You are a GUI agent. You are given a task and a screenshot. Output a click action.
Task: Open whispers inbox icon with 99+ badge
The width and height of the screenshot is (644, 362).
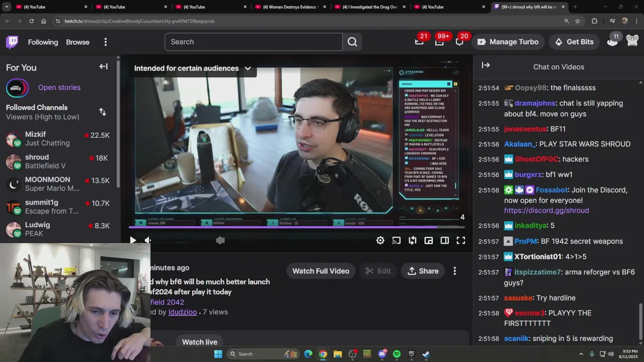click(x=439, y=42)
